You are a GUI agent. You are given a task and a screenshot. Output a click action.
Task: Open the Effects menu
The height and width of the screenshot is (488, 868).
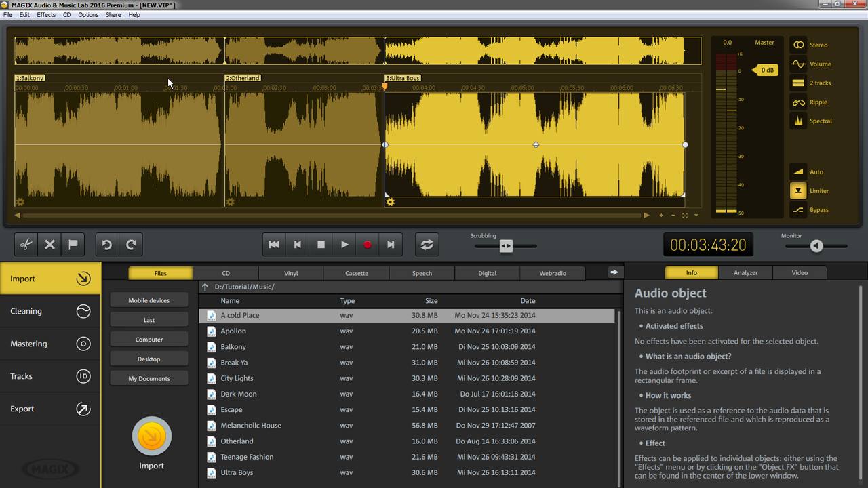pos(46,14)
